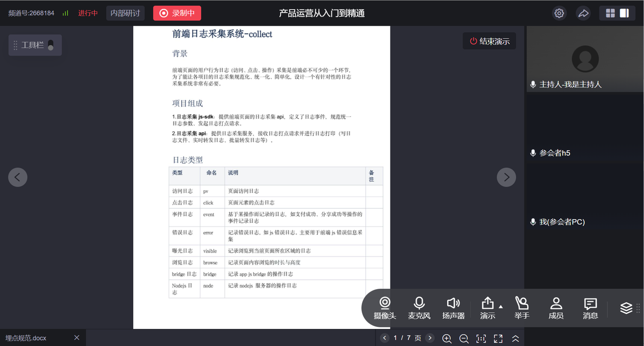Click the 浏览日志 table cell
The width and height of the screenshot is (644, 346).
[184, 263]
